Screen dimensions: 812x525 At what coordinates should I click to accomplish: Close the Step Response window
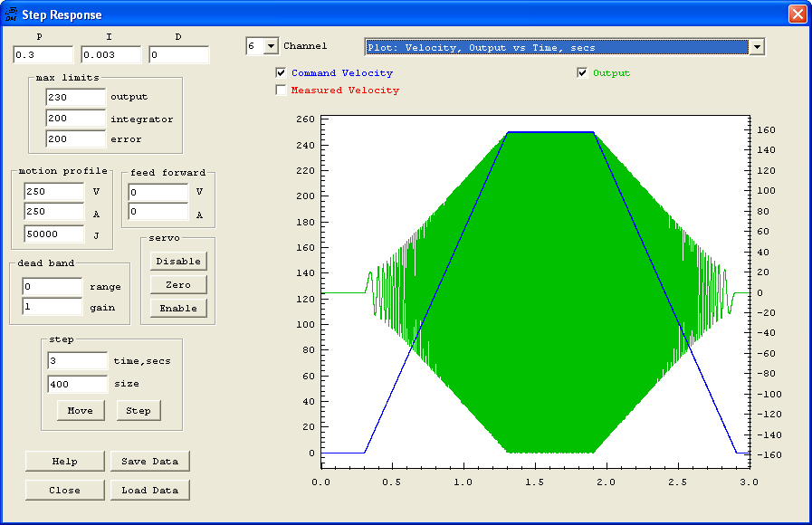[797, 14]
